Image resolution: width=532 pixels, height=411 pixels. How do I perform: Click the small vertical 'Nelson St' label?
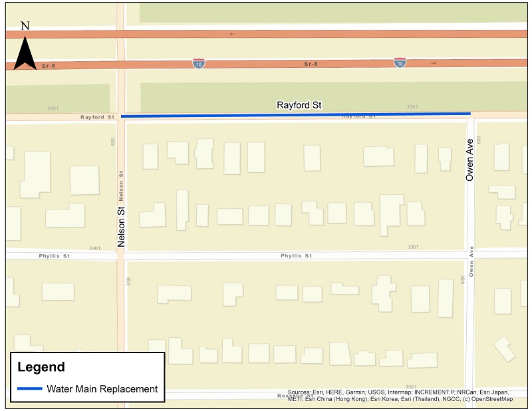pos(121,186)
